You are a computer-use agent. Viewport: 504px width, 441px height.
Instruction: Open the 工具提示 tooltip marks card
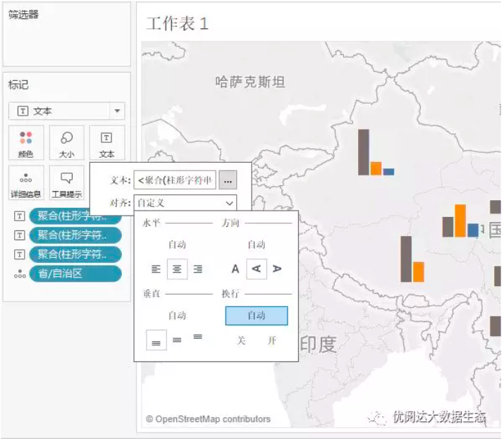point(66,183)
